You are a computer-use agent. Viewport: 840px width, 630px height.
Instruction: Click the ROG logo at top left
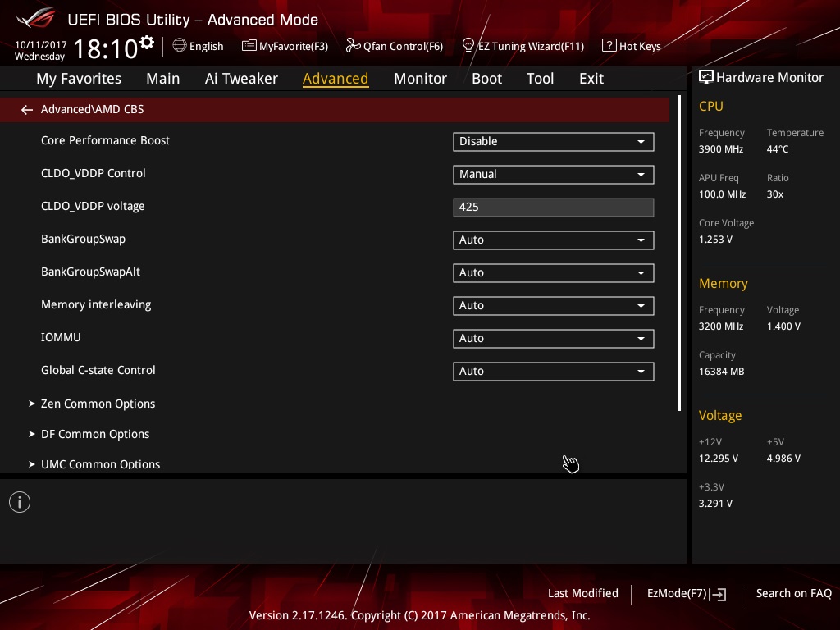[36, 19]
